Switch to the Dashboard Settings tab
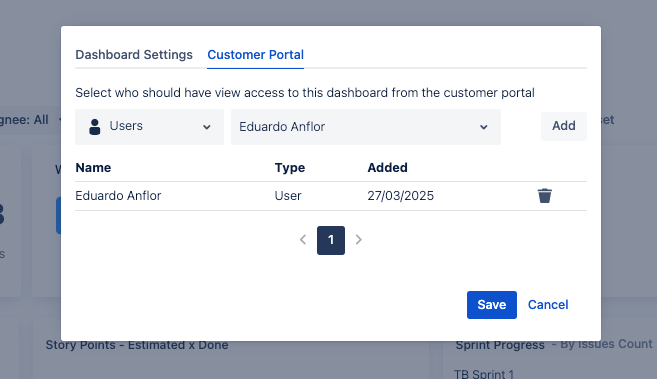This screenshot has height=379, width=657. coord(134,55)
